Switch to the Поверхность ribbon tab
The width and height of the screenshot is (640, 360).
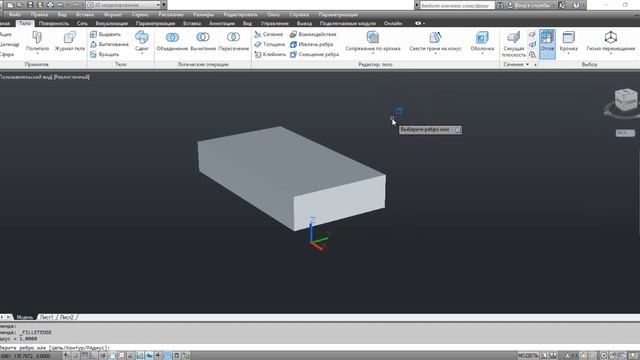coord(54,23)
